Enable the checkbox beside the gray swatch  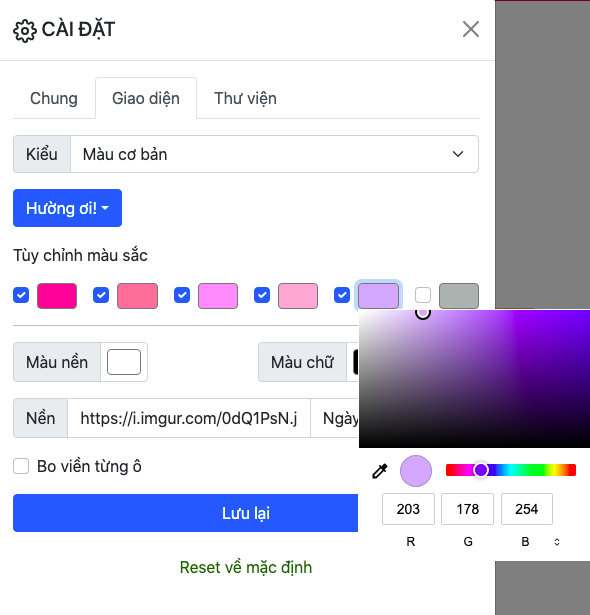click(x=423, y=295)
